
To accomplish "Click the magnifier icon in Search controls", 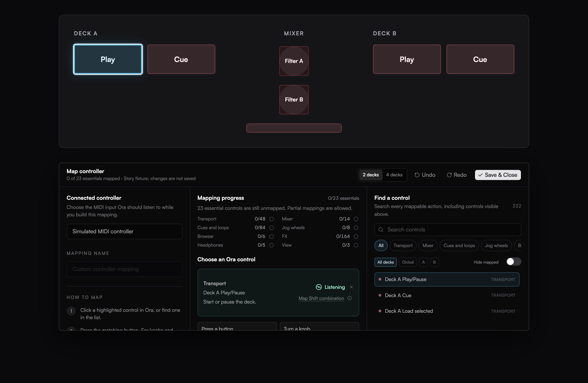I will point(381,230).
